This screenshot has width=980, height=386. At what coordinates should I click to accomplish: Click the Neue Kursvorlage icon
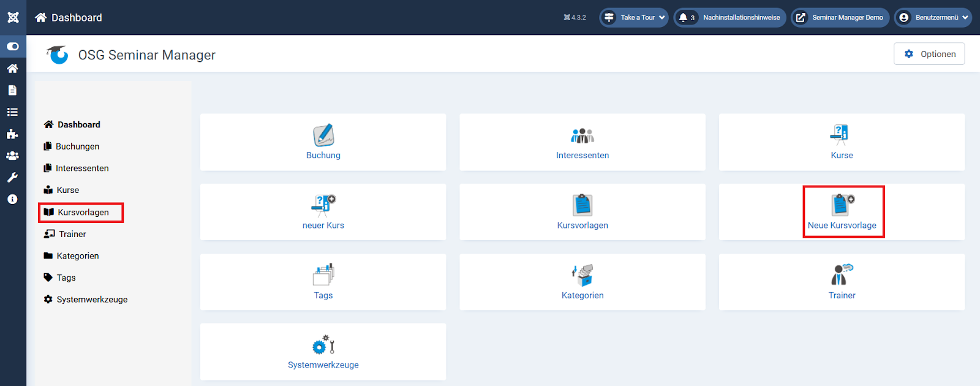tap(843, 205)
